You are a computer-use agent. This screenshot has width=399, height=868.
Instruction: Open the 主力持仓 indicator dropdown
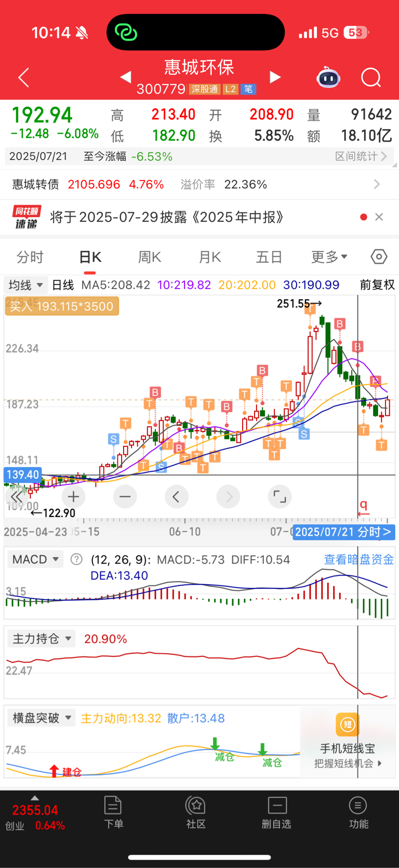point(42,639)
